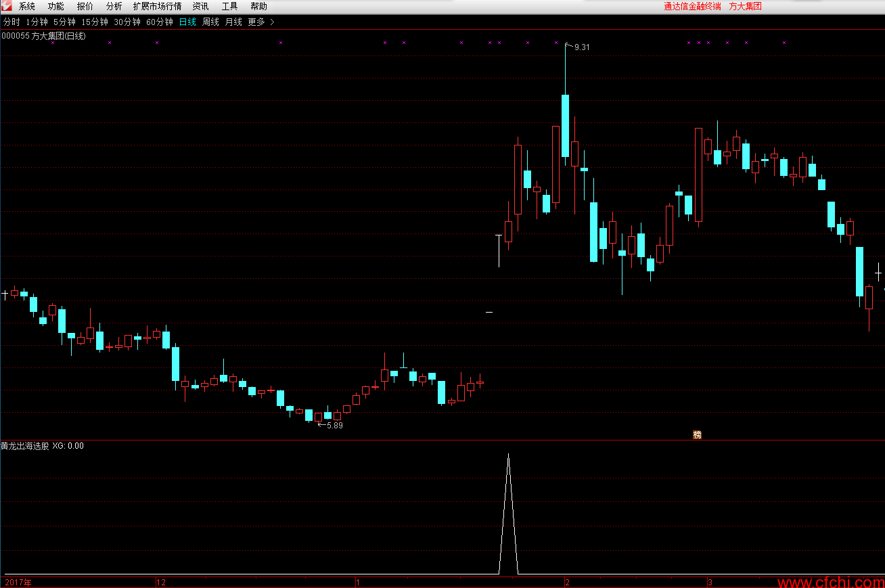Click the 5.89 low price label
This screenshot has height=588, width=885.
334,426
